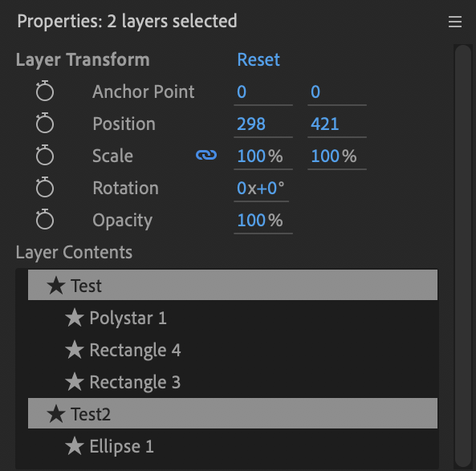Select the Rectangle 3 shape item
This screenshot has height=471, width=476.
tap(233, 382)
